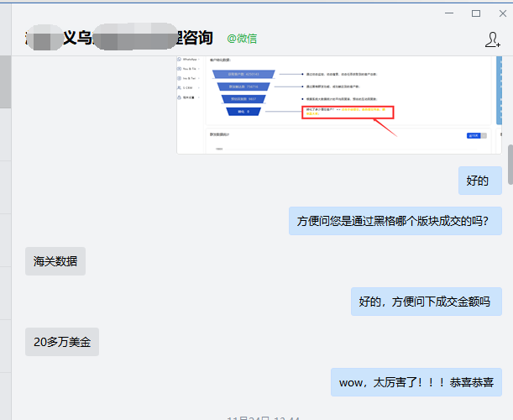Image resolution: width=513 pixels, height=420 pixels.
Task: Click the WhatsApp item in the shared screenshot
Action: pos(190,60)
